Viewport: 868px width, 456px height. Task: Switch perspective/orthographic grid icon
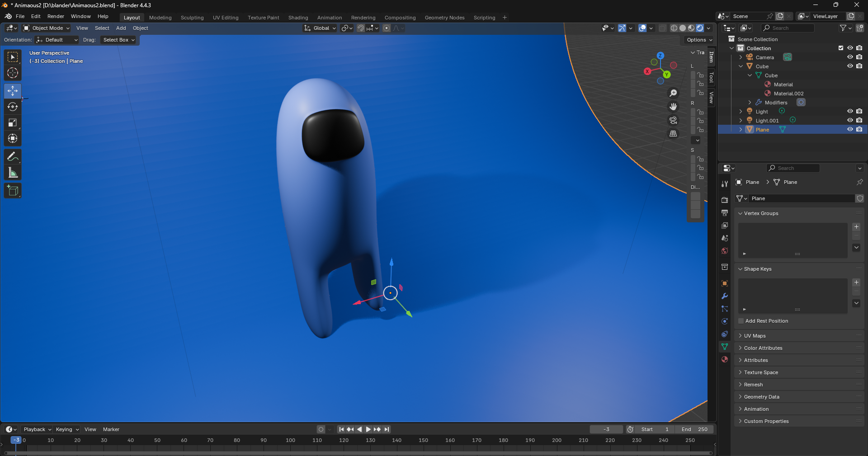click(673, 134)
